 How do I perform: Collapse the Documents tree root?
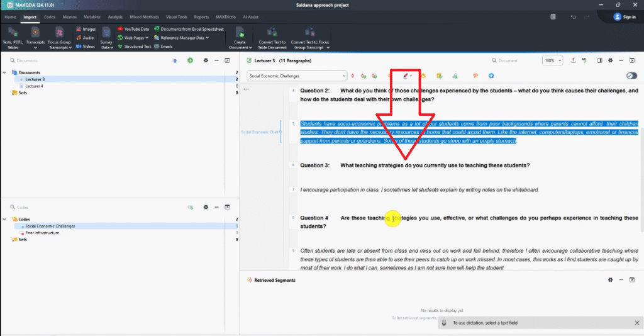coord(5,72)
